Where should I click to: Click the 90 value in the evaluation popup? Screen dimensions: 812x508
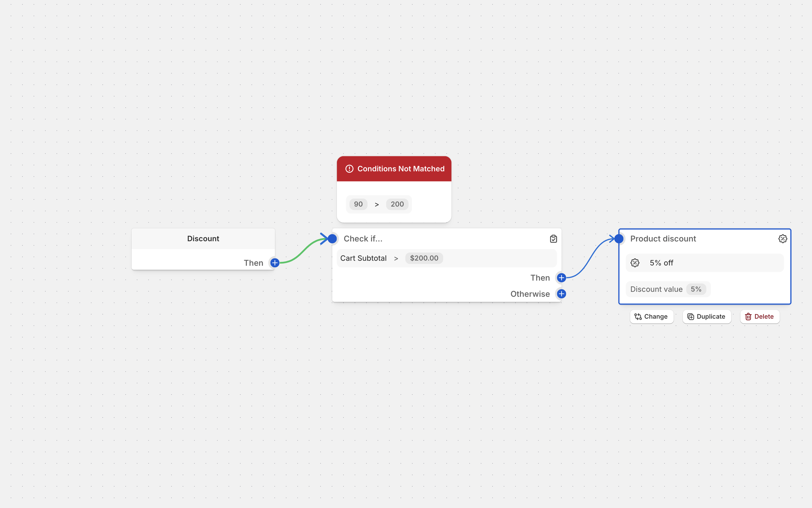click(358, 204)
